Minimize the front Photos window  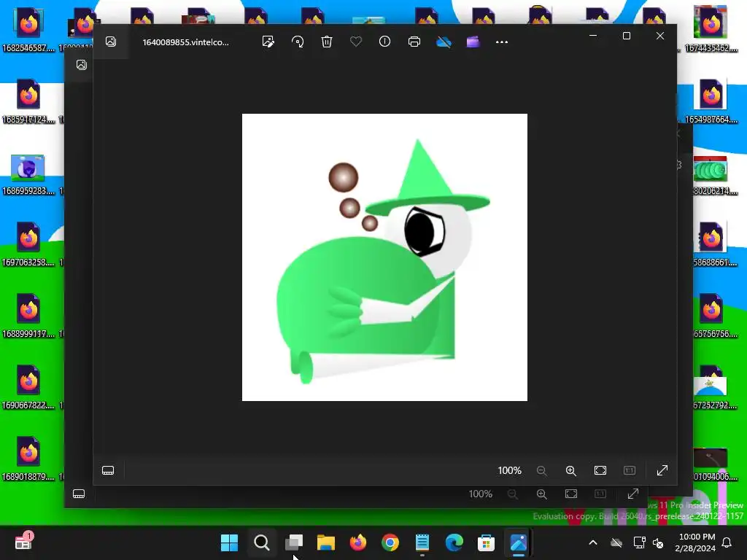click(x=593, y=36)
